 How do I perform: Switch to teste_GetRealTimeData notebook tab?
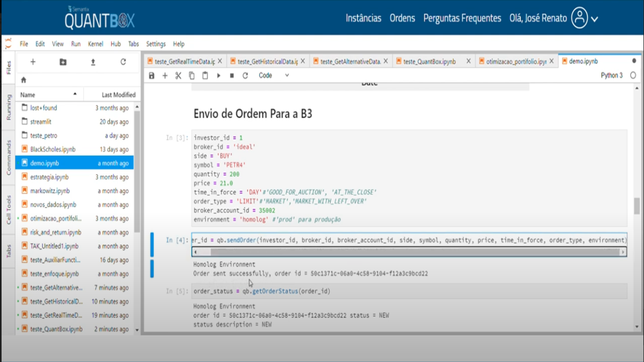pyautogui.click(x=185, y=61)
